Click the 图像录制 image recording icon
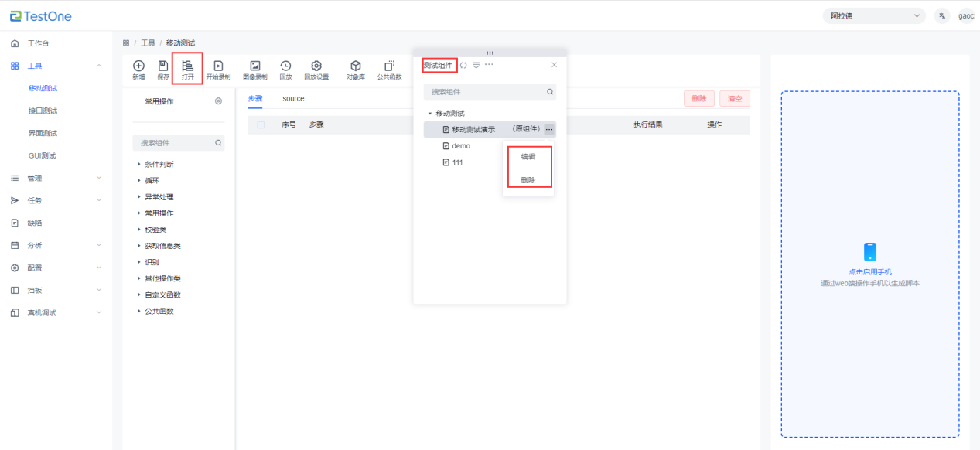The width and height of the screenshot is (980, 450). tap(254, 67)
